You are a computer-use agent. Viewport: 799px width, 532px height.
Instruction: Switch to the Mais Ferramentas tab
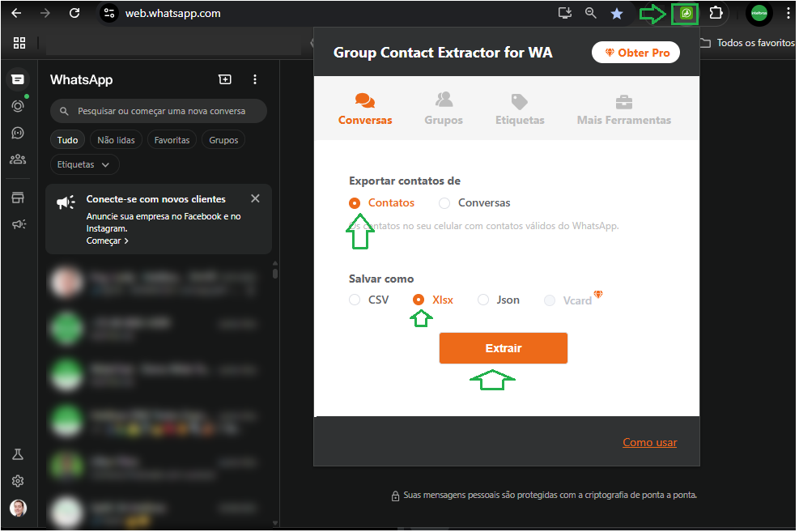coord(623,109)
